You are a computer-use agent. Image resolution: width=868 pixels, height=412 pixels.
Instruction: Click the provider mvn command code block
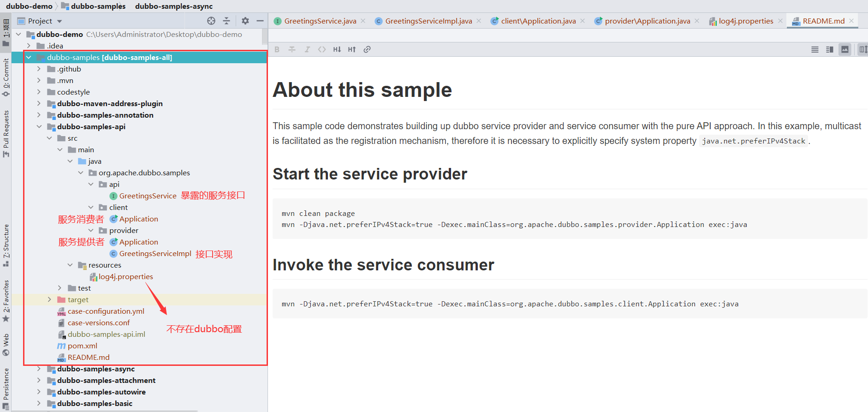pyautogui.click(x=570, y=219)
